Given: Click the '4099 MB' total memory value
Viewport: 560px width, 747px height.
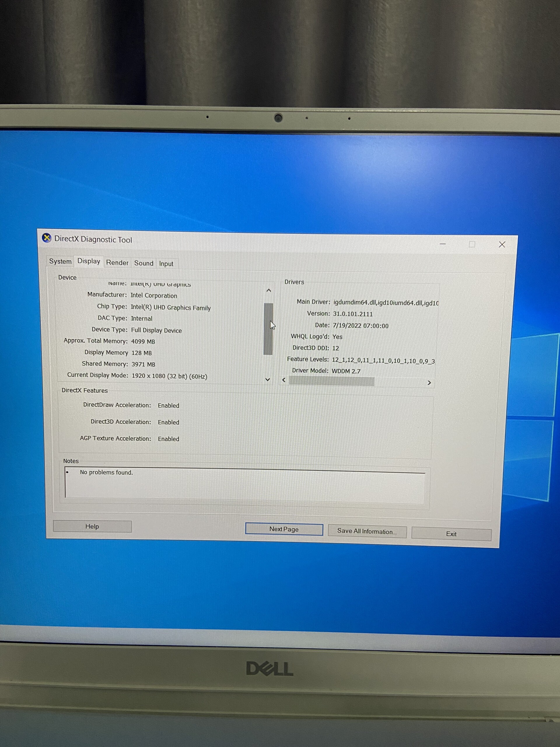Looking at the screenshot, I should point(143,342).
